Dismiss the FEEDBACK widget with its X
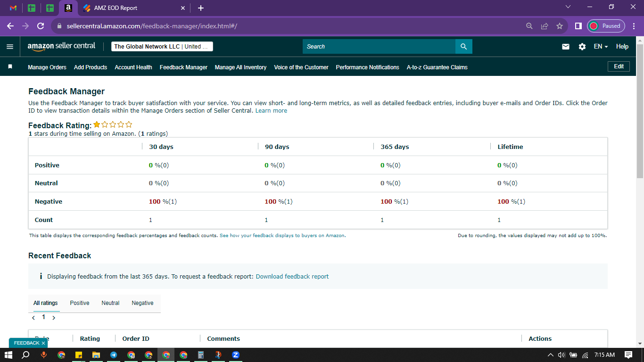Screen dimensions: 644x362 (43, 344)
